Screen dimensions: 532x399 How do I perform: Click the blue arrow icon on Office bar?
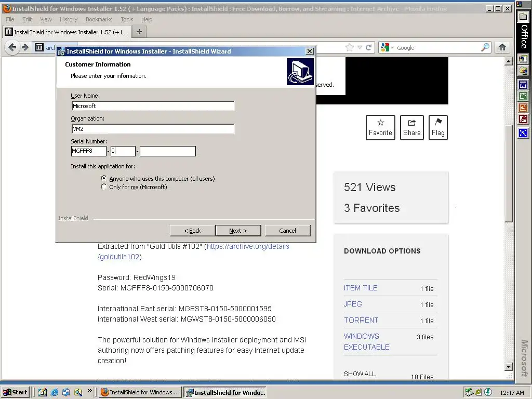(x=523, y=132)
